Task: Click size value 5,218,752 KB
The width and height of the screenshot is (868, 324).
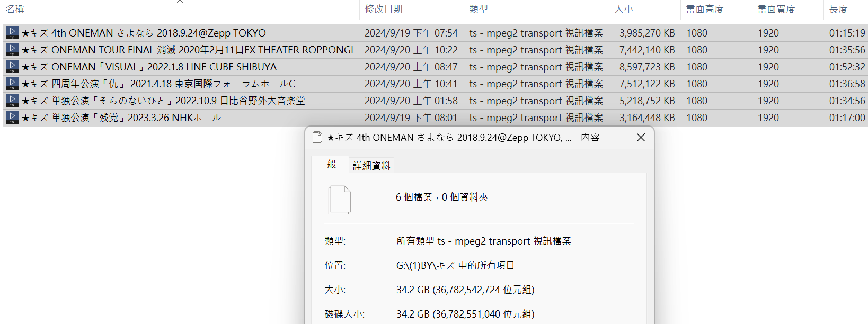Action: (647, 101)
